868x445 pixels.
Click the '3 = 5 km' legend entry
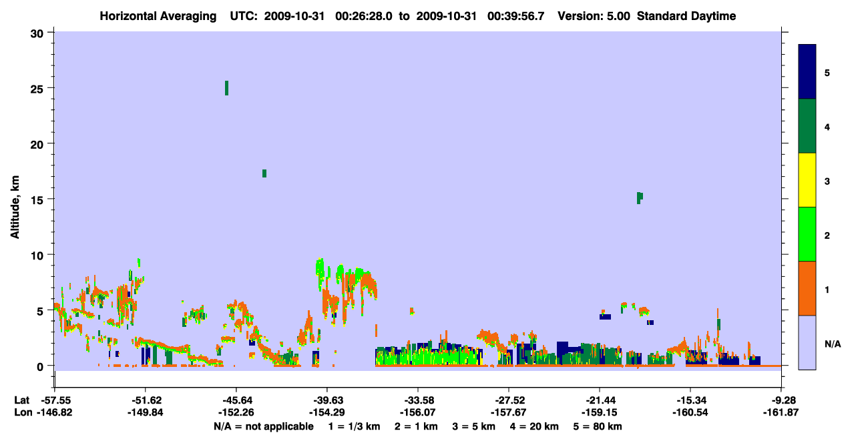pyautogui.click(x=474, y=426)
